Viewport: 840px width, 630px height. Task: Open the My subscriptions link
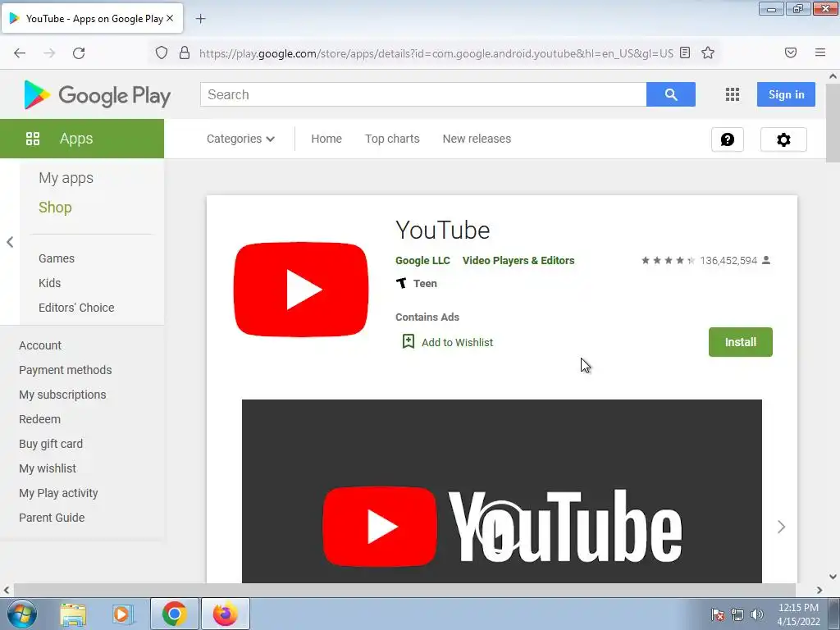[x=62, y=395]
